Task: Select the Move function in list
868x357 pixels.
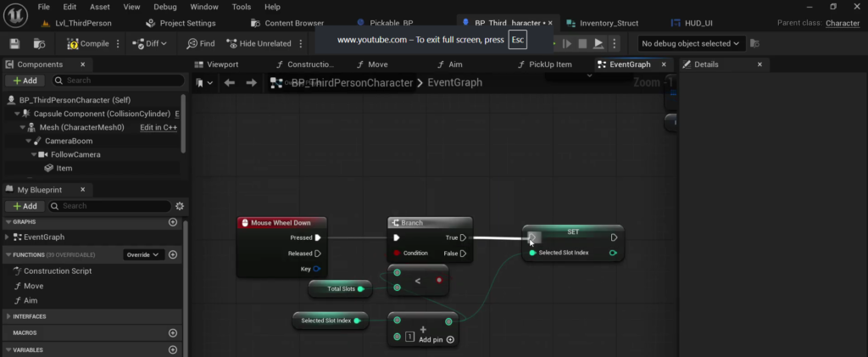Action: 33,286
